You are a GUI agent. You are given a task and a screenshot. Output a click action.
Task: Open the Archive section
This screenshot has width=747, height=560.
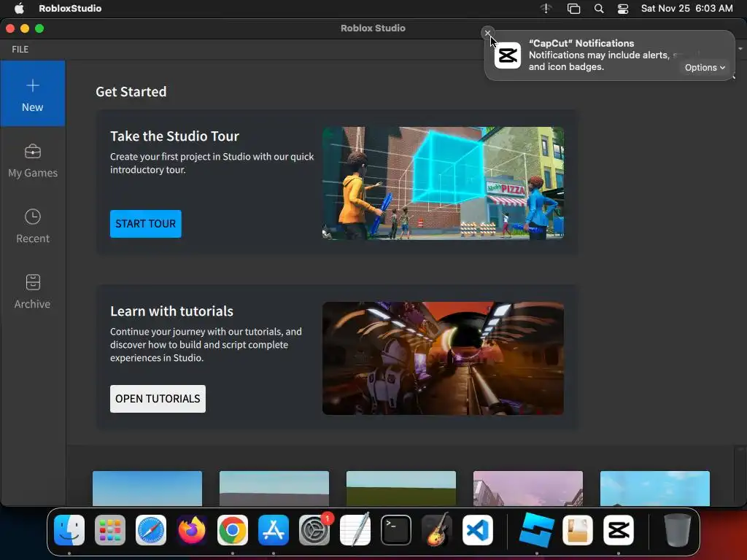click(32, 292)
